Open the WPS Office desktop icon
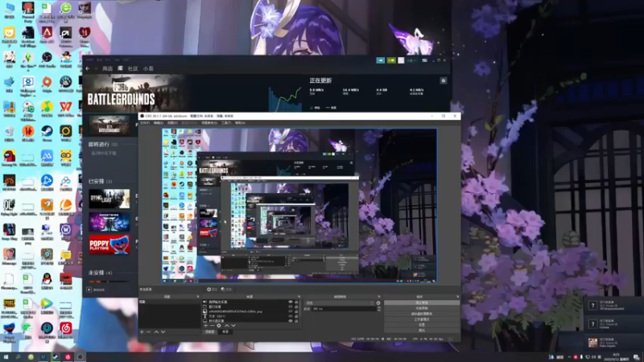The image size is (644, 362). click(x=66, y=107)
